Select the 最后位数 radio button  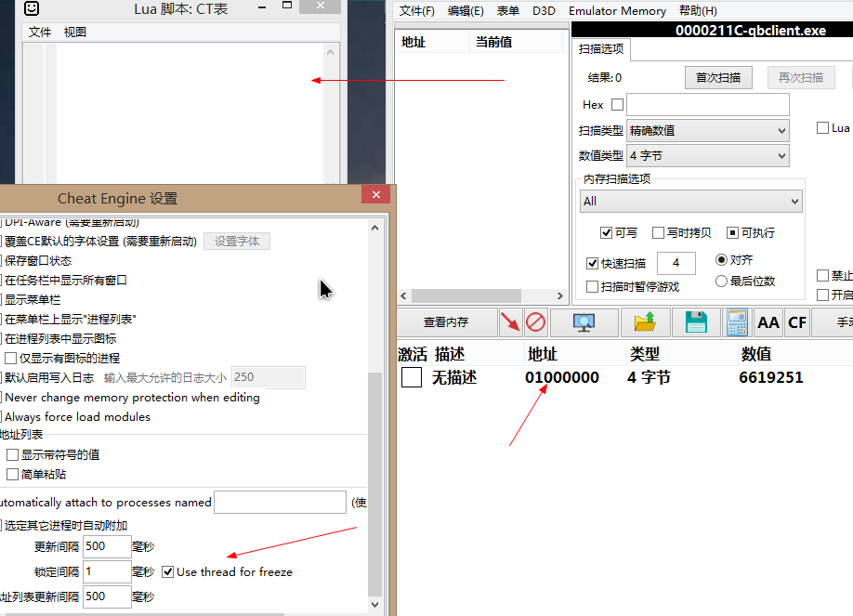point(722,281)
